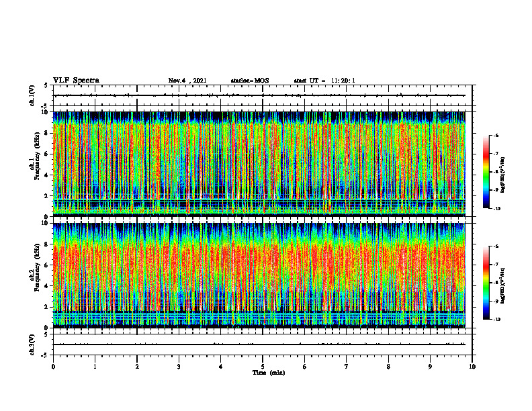Click the "2" kHz tick on ch.1 frequency axis

tap(46, 196)
